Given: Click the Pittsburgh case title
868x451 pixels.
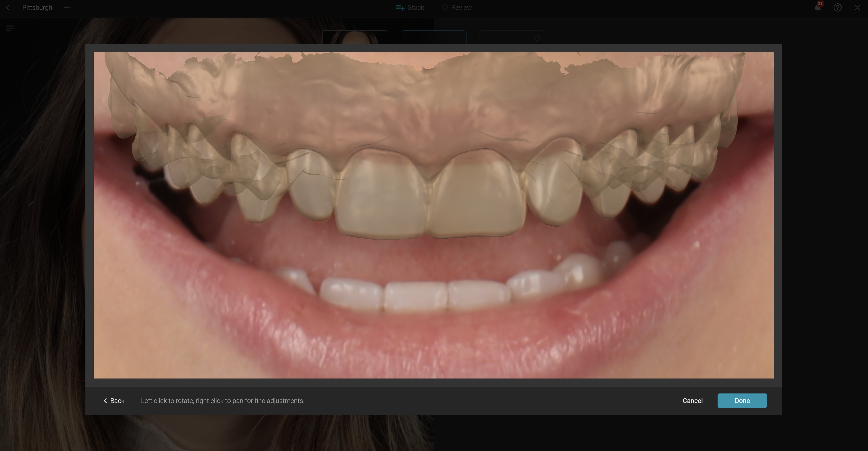Looking at the screenshot, I should click(x=37, y=7).
